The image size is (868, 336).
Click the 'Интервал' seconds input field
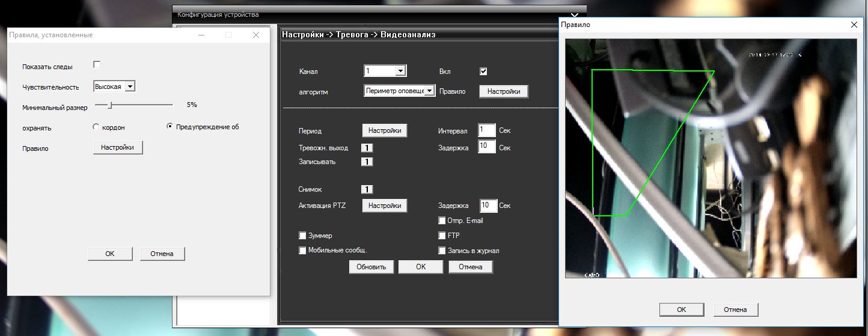(x=486, y=130)
